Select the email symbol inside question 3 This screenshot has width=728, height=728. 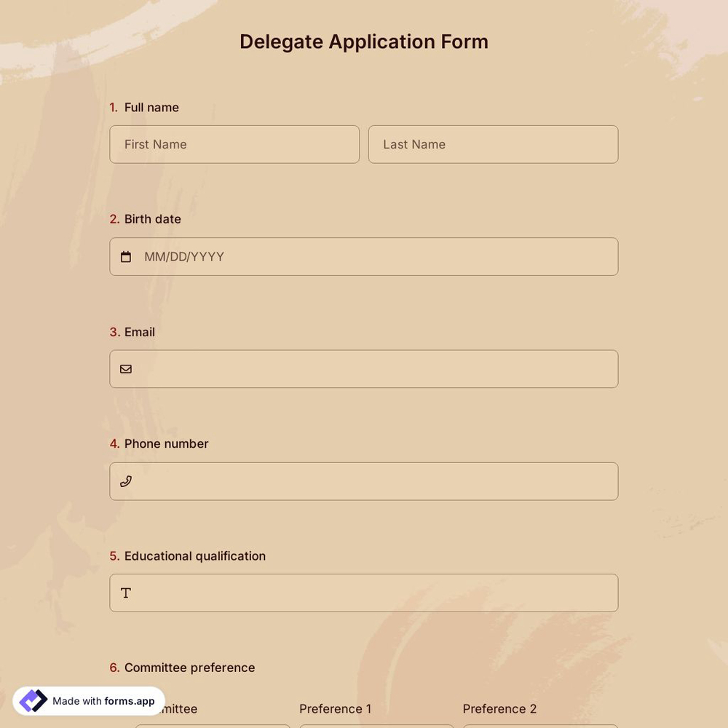pyautogui.click(x=126, y=368)
